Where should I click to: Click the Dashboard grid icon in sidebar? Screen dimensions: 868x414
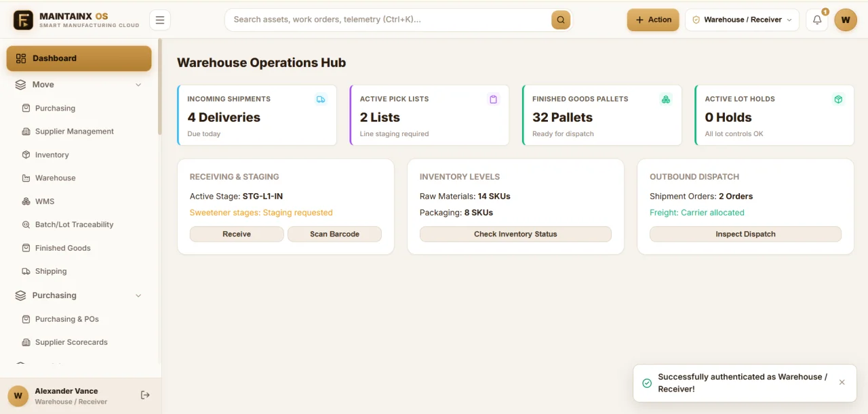click(21, 58)
